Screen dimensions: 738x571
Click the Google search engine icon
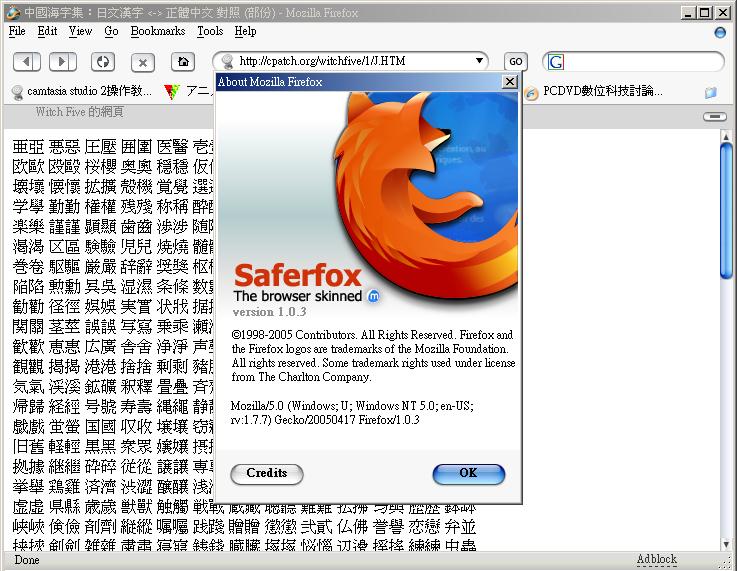tap(556, 62)
